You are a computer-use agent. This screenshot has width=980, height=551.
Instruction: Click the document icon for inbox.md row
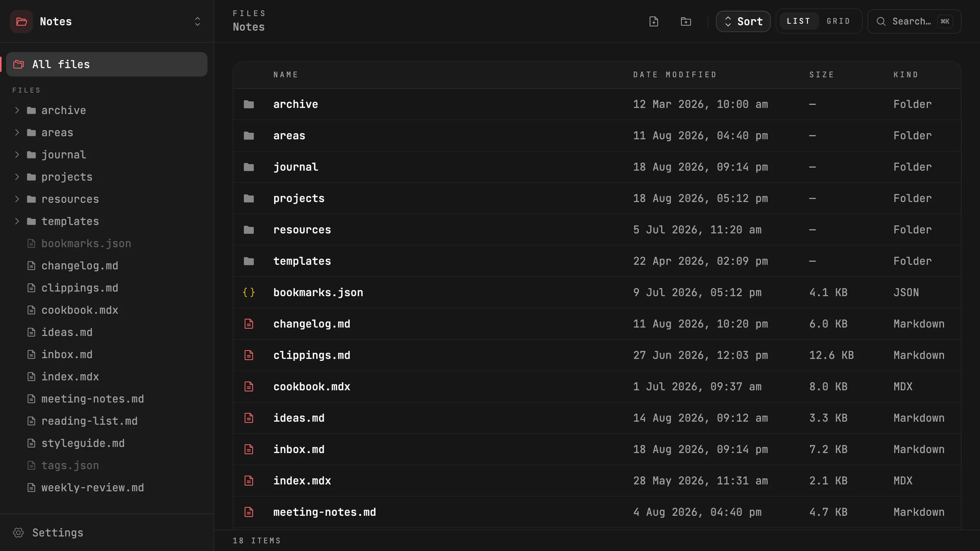click(x=249, y=449)
